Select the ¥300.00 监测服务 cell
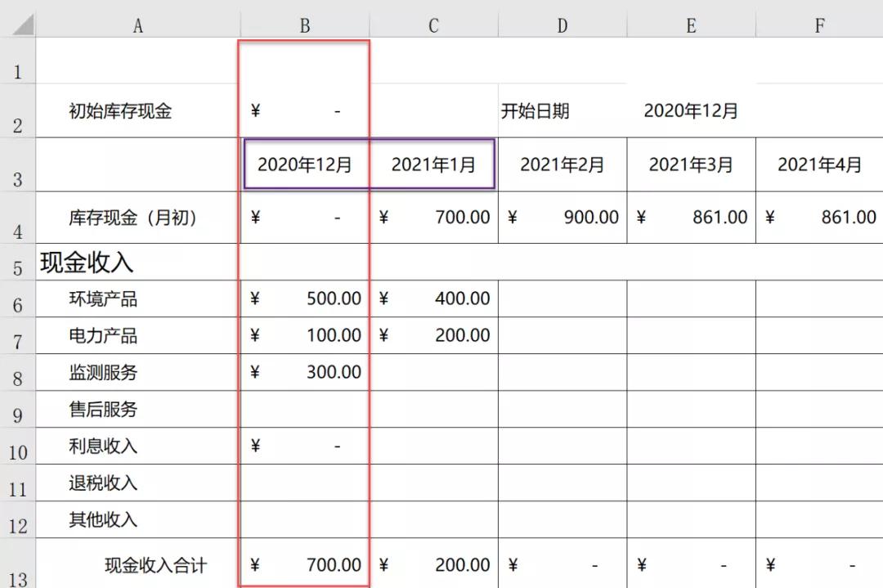 [x=304, y=373]
